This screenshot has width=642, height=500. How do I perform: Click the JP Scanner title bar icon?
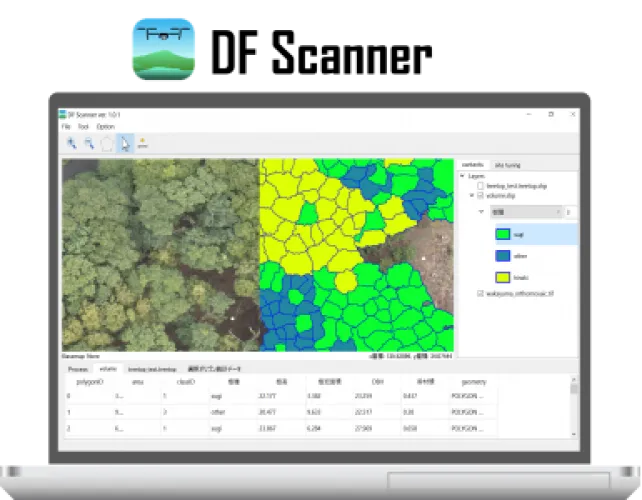(63, 115)
